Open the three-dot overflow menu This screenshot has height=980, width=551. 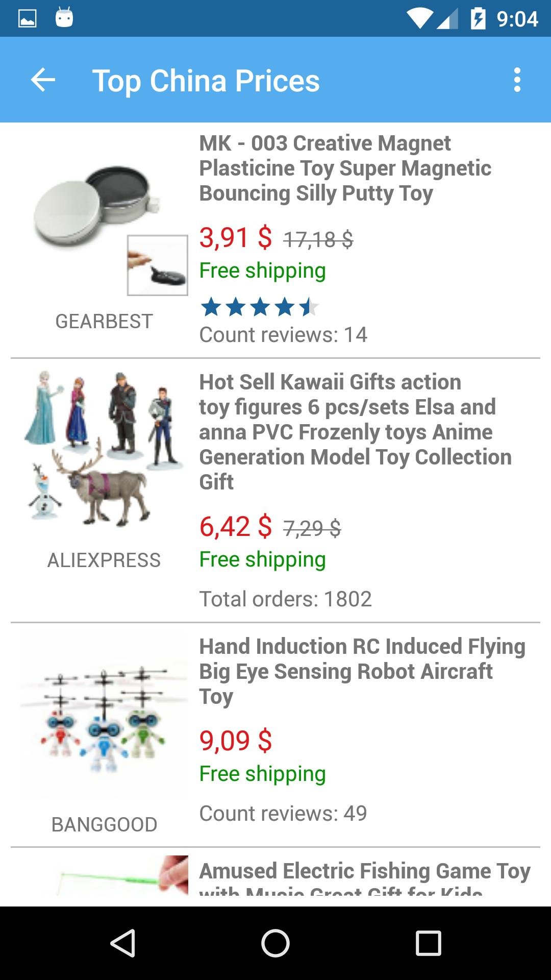click(x=517, y=80)
